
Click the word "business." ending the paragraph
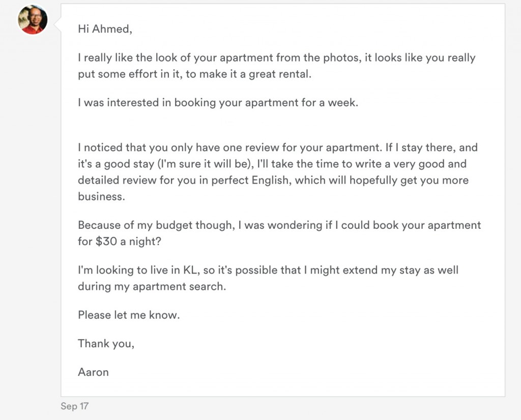click(x=102, y=197)
